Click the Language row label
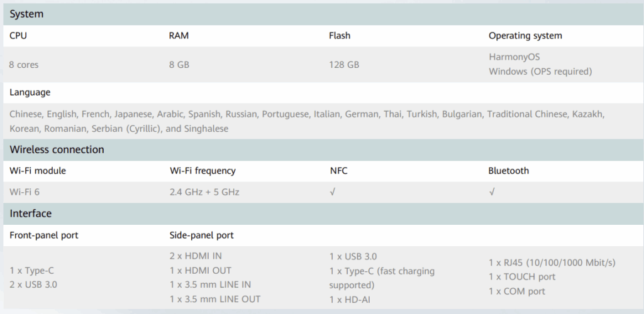This screenshot has height=314, width=644. 30,92
